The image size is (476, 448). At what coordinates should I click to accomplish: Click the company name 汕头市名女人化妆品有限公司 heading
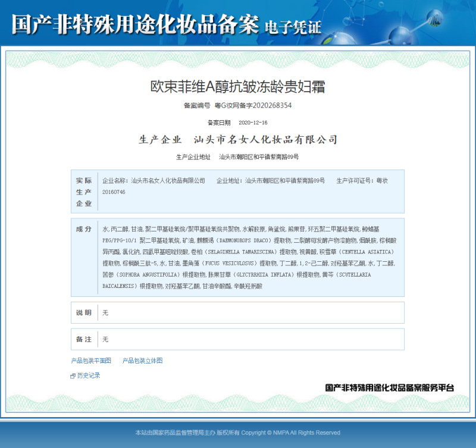pos(265,140)
